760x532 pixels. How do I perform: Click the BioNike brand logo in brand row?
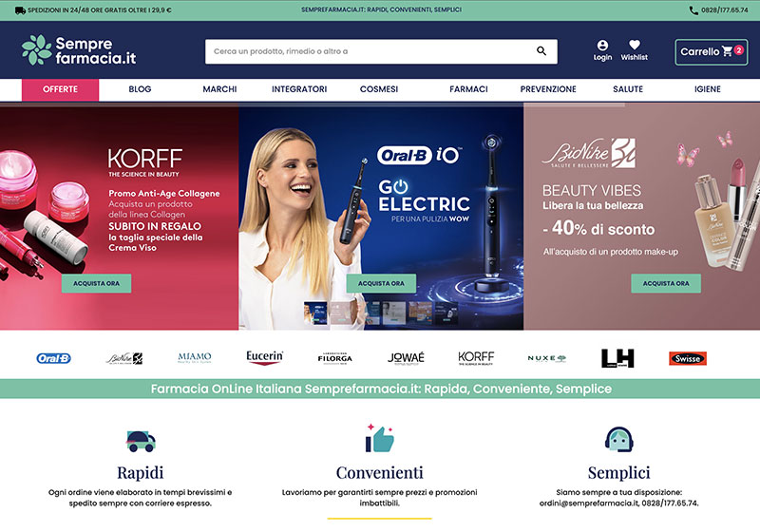tap(124, 358)
